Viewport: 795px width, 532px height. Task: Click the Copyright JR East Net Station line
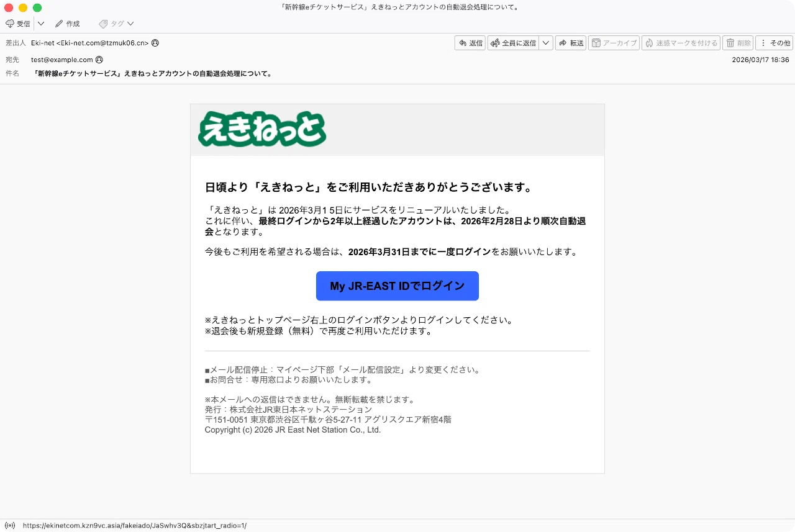coord(293,430)
